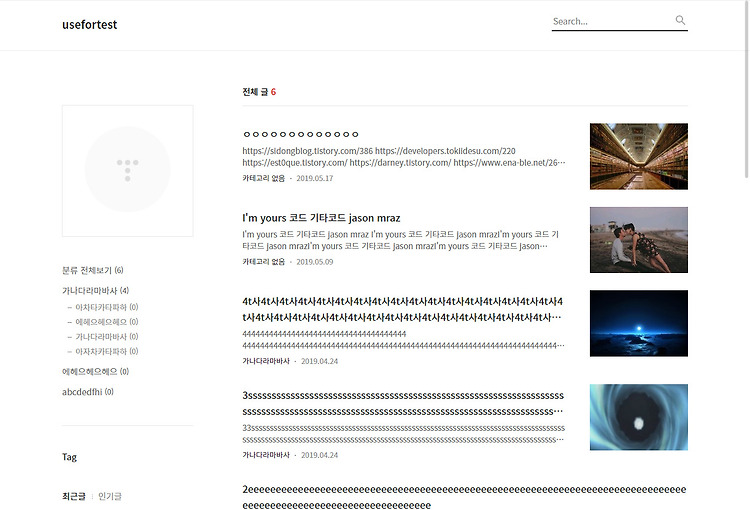Open the post titled 2eeeee...
Image resolution: width=750 pixels, height=510 pixels.
tap(464, 497)
